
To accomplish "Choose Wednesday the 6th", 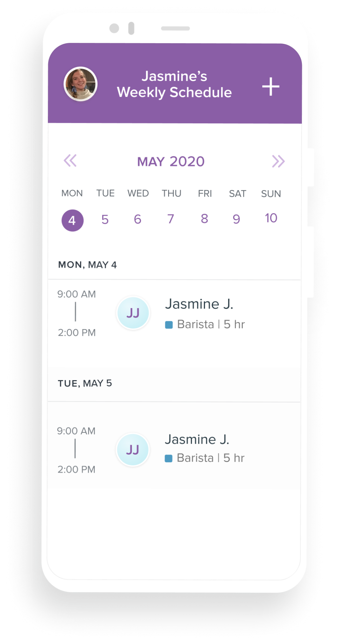I will [138, 219].
